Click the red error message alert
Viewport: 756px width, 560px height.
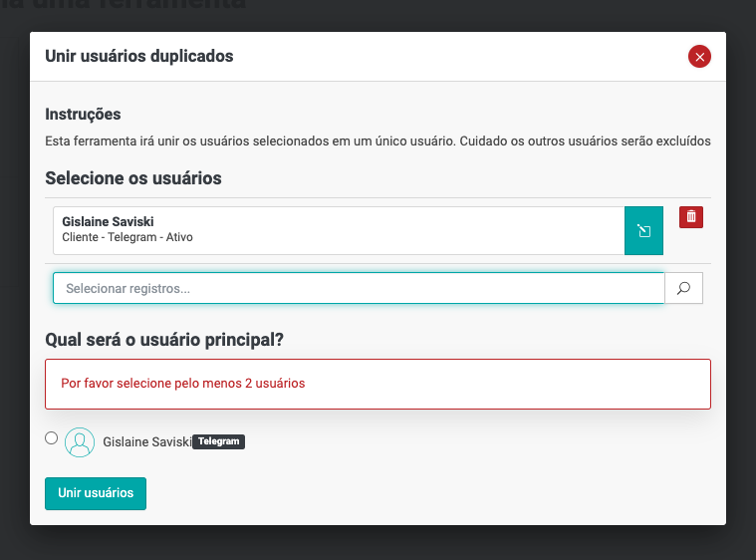click(378, 384)
